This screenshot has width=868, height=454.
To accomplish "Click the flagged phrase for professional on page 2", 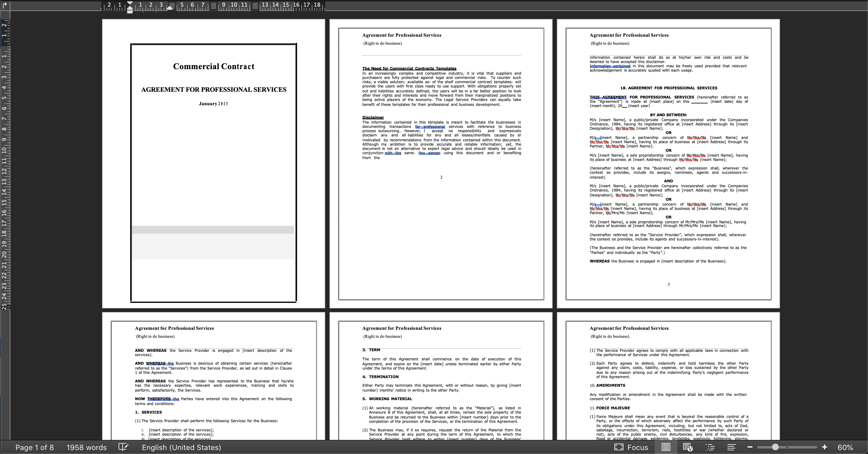I will (x=430, y=127).
